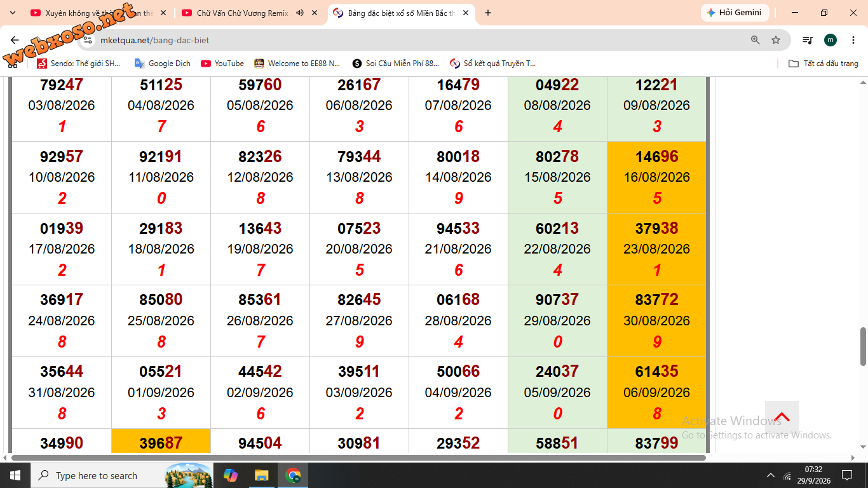Open the Windows Start button
This screenshot has width=868, height=488.
(x=15, y=475)
